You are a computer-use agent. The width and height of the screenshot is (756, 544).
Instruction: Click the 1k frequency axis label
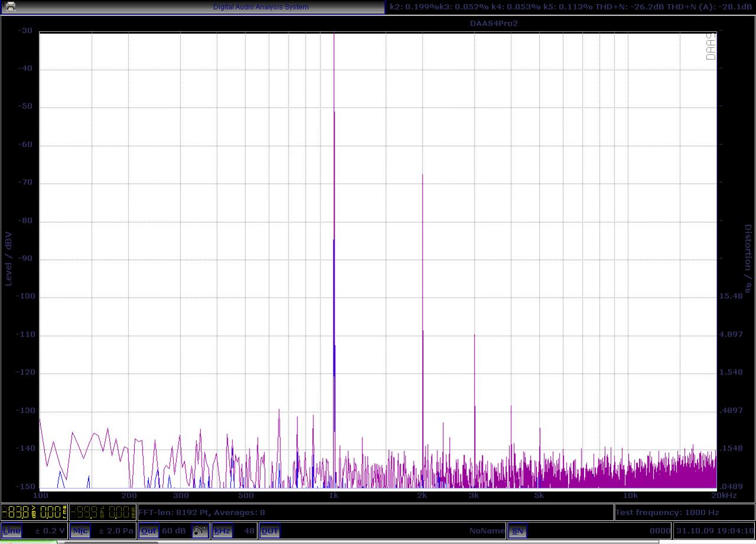point(334,495)
